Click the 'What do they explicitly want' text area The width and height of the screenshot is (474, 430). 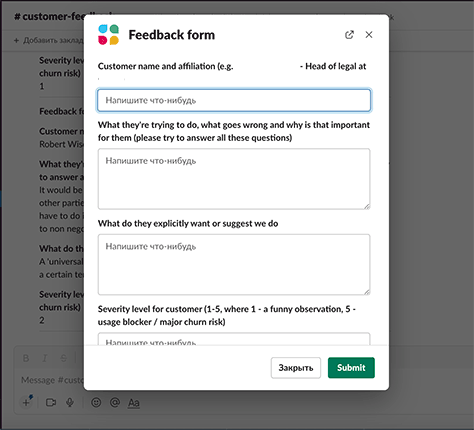pos(234,264)
